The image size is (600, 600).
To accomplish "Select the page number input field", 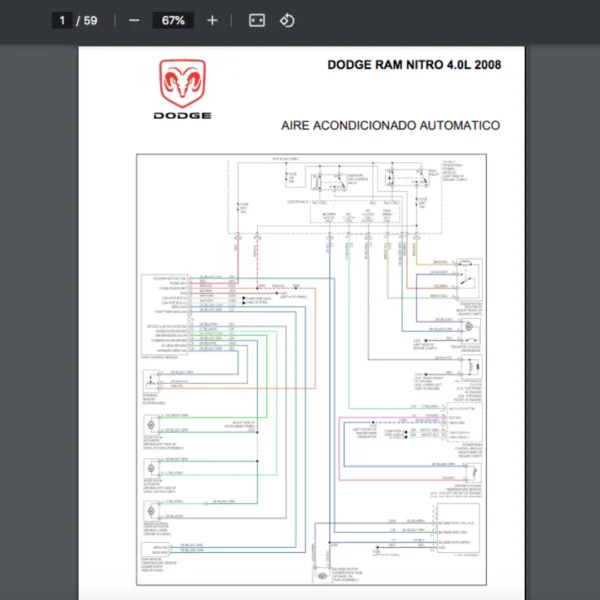I will pos(62,20).
